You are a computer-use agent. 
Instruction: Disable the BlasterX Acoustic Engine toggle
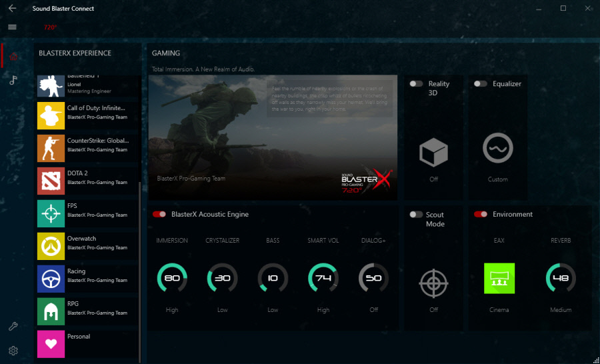tap(159, 215)
